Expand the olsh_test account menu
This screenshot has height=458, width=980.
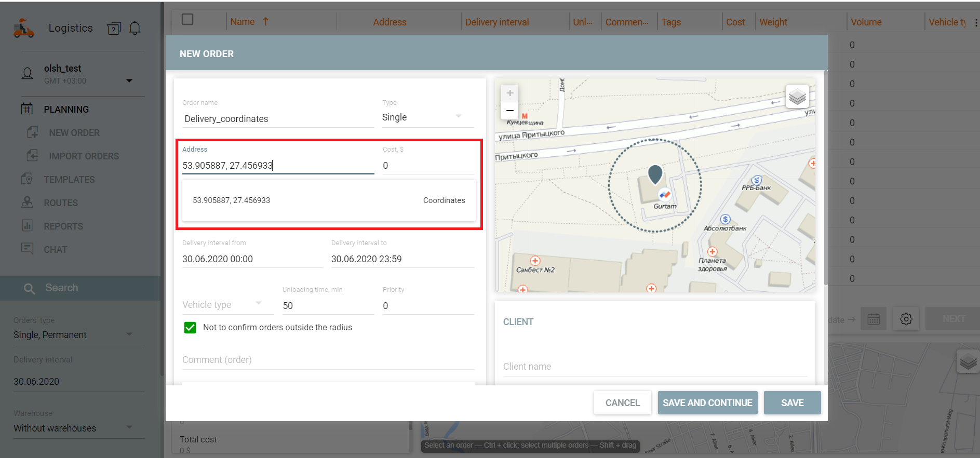tap(129, 80)
